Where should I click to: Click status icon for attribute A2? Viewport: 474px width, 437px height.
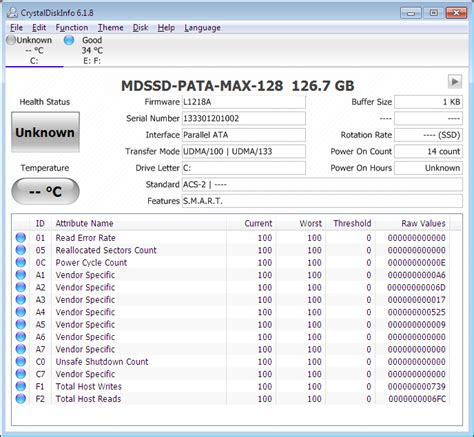(x=21, y=287)
